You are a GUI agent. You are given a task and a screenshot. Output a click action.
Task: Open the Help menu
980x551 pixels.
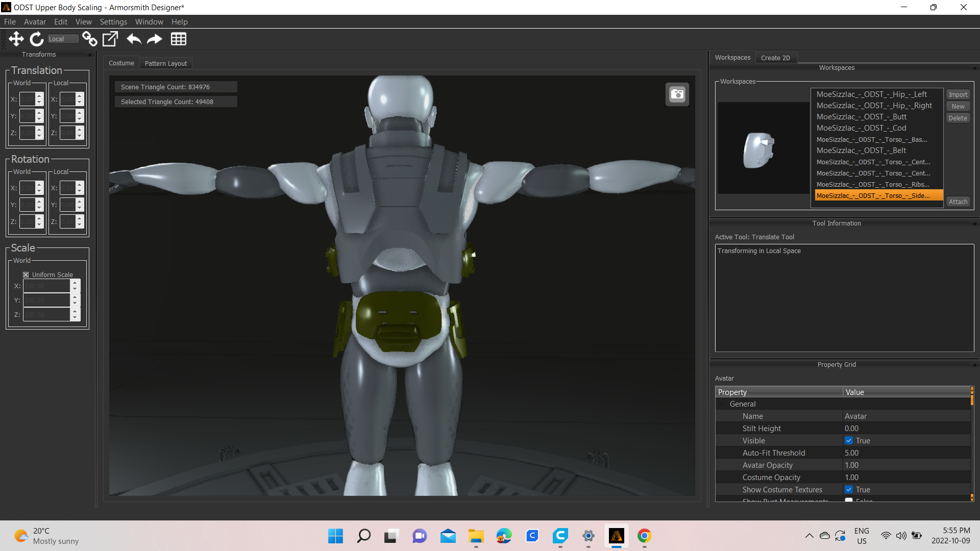179,22
